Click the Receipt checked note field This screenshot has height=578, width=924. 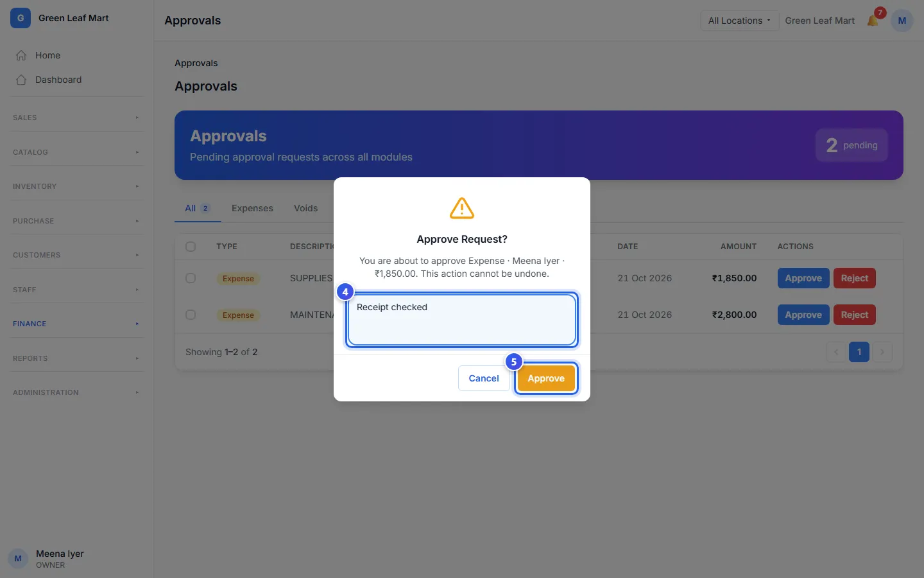pos(462,319)
